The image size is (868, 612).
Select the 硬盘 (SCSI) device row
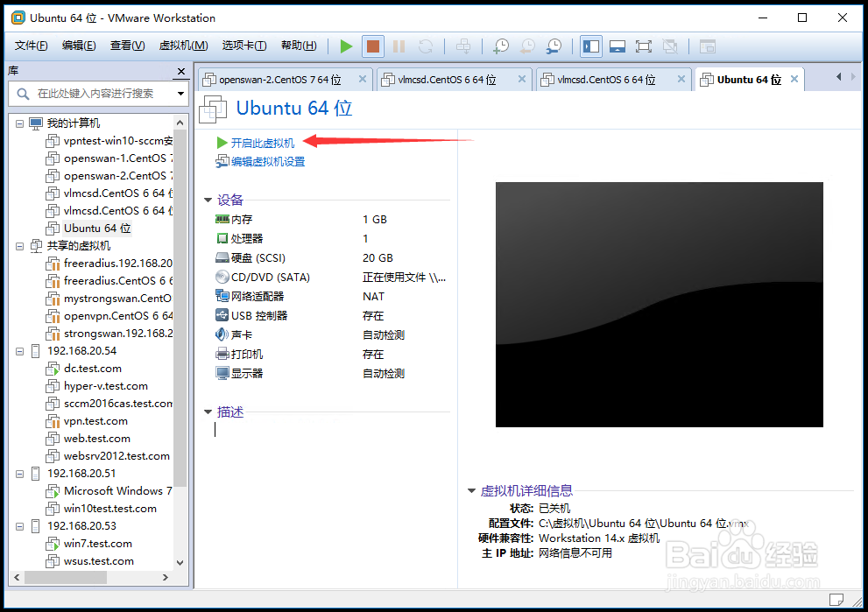coord(330,258)
